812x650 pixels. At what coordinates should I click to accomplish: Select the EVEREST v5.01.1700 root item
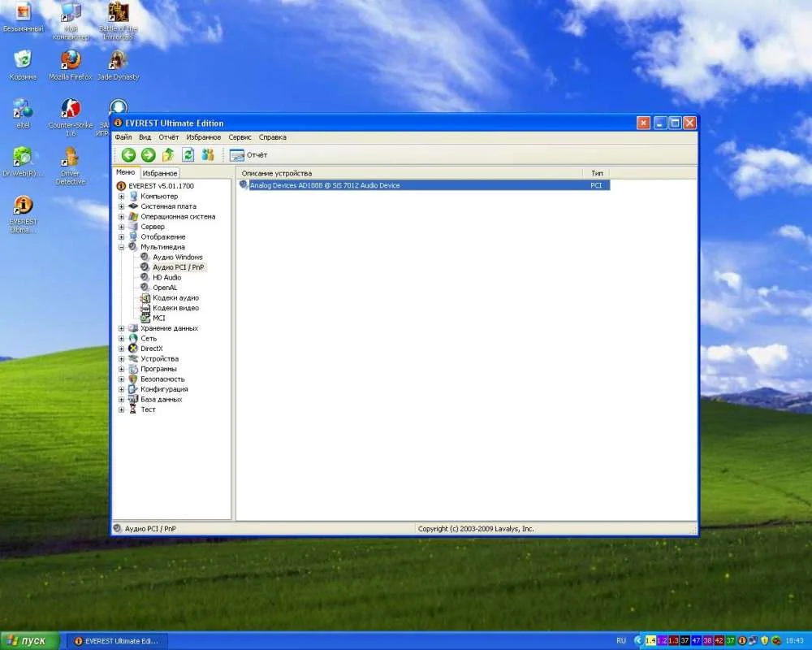(x=161, y=185)
